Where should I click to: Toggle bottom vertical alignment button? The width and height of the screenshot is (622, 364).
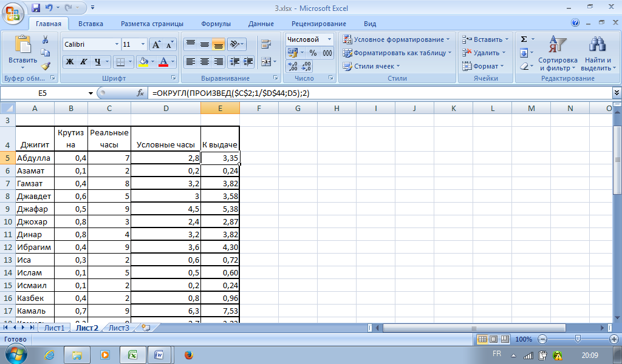218,45
